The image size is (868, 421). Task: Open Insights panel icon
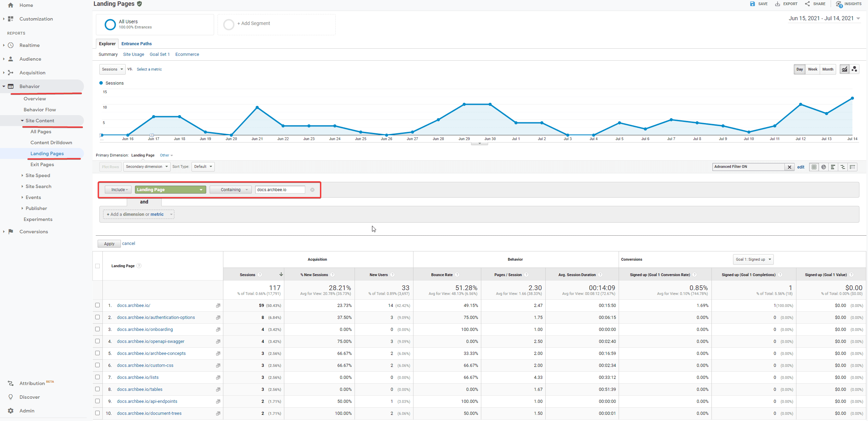[839, 4]
